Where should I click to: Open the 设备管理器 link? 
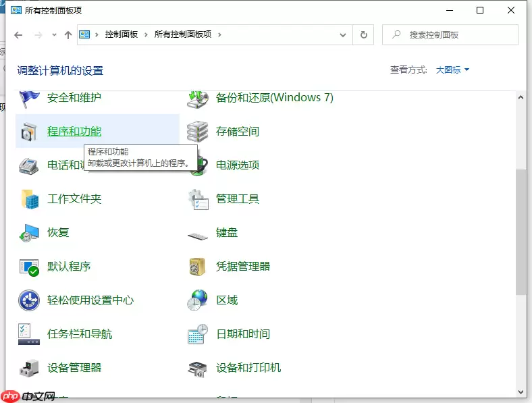(74, 368)
